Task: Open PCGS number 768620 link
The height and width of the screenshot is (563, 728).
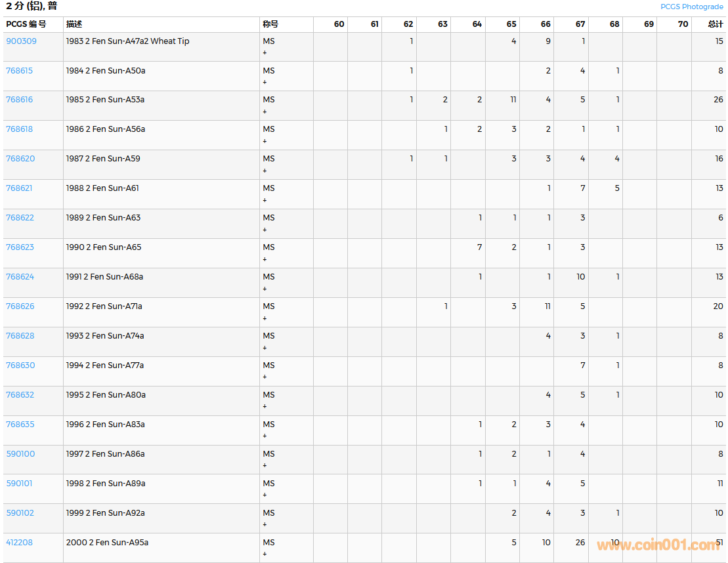Action: 20,159
